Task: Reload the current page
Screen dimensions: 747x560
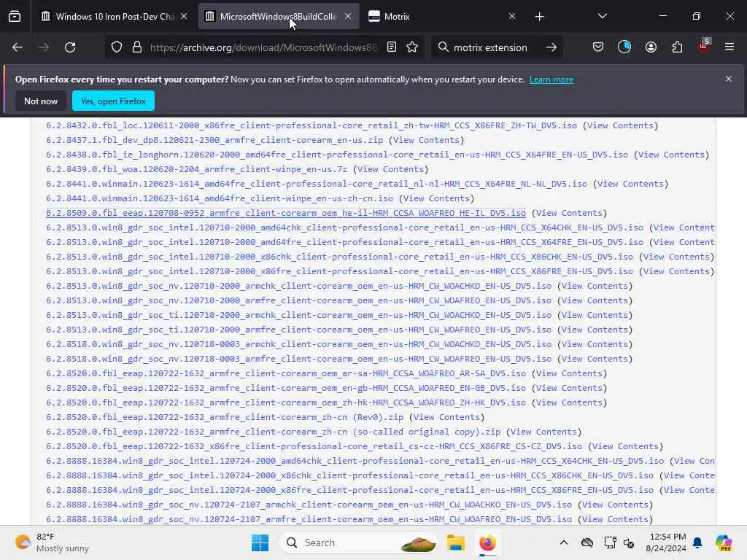Action: click(70, 47)
